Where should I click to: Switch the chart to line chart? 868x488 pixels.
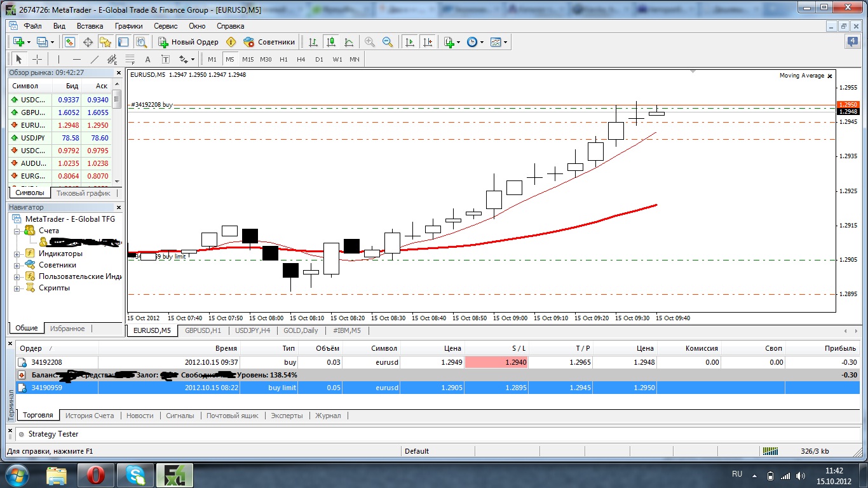coord(349,42)
